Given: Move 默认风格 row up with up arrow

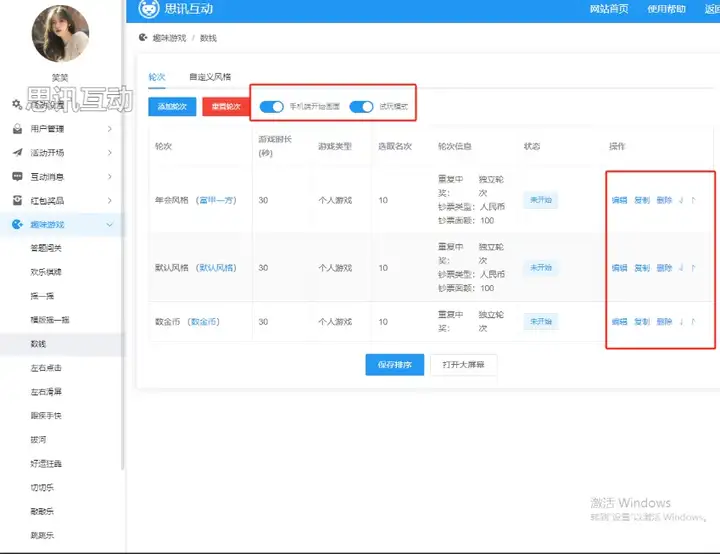Looking at the screenshot, I should [x=693, y=268].
